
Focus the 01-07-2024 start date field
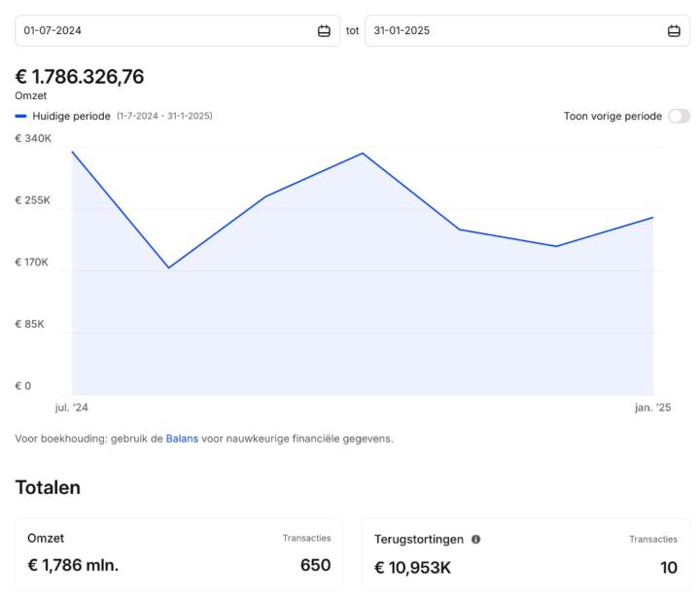(165, 31)
